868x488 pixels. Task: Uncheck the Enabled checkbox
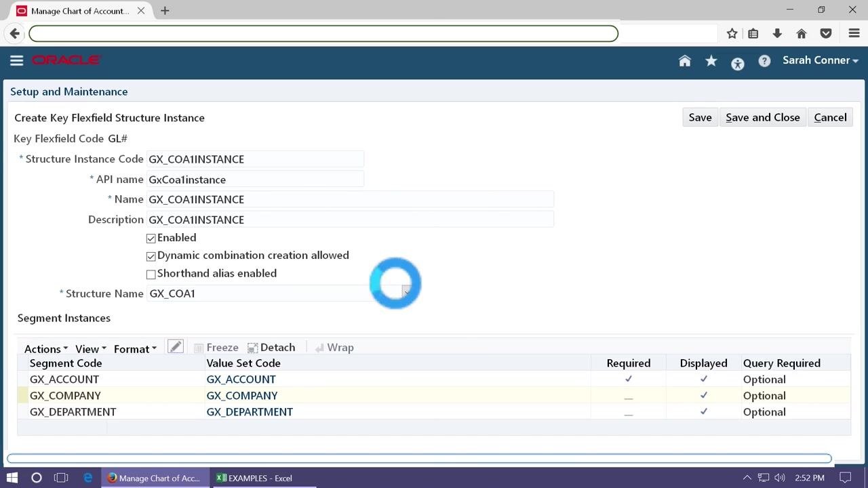click(x=151, y=239)
